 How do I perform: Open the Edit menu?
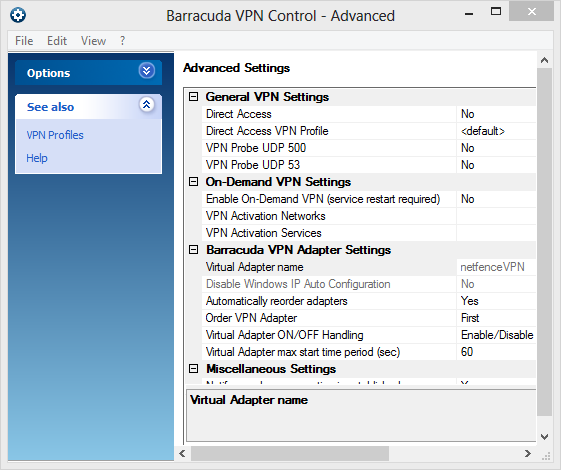pos(57,41)
